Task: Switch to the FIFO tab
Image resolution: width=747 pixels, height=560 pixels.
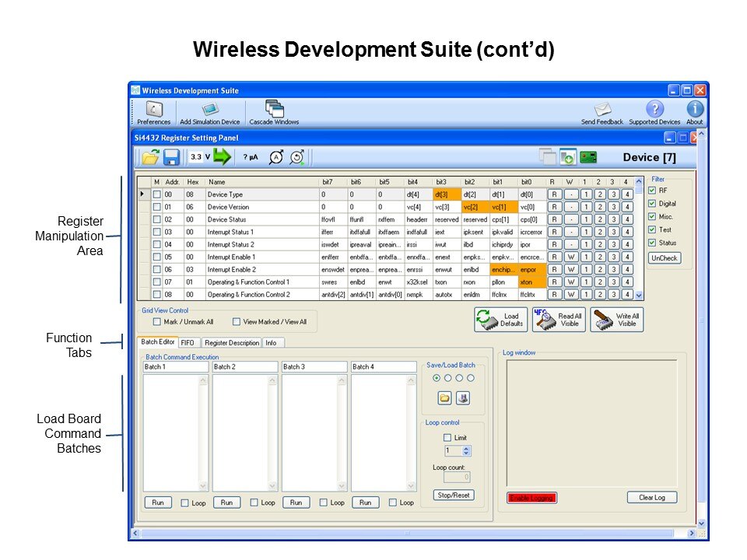Action: 189,342
